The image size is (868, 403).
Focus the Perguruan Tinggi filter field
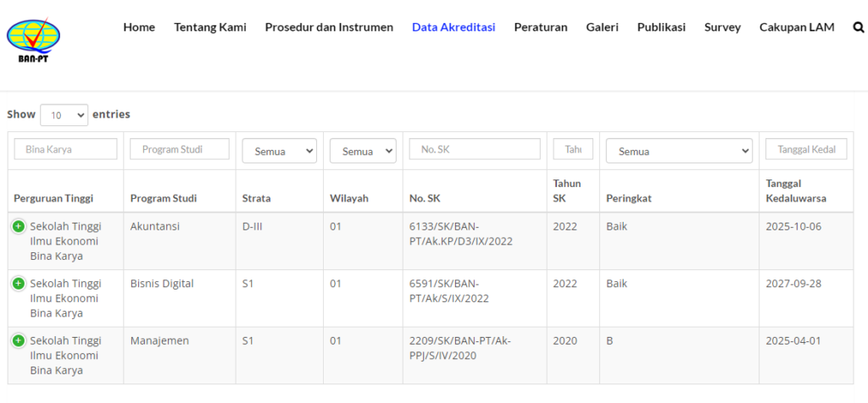click(x=65, y=149)
